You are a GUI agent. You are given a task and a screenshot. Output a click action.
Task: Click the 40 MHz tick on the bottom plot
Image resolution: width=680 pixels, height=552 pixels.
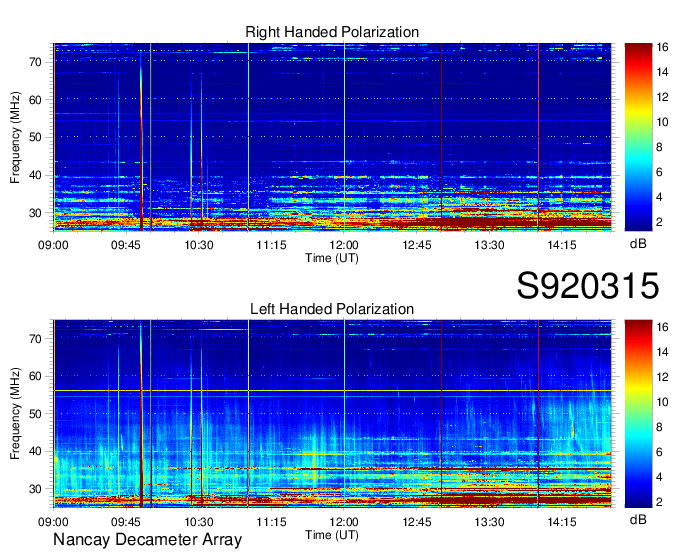(36, 452)
